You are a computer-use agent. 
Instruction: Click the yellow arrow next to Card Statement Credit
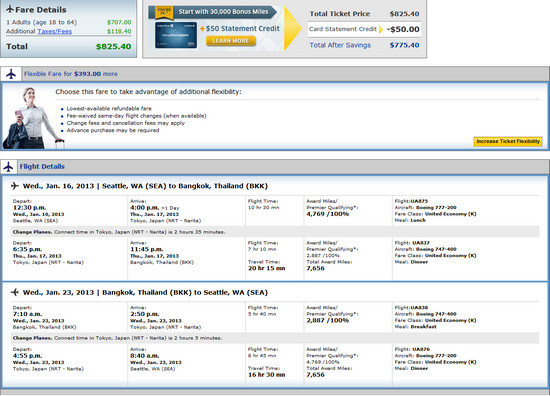(x=381, y=29)
